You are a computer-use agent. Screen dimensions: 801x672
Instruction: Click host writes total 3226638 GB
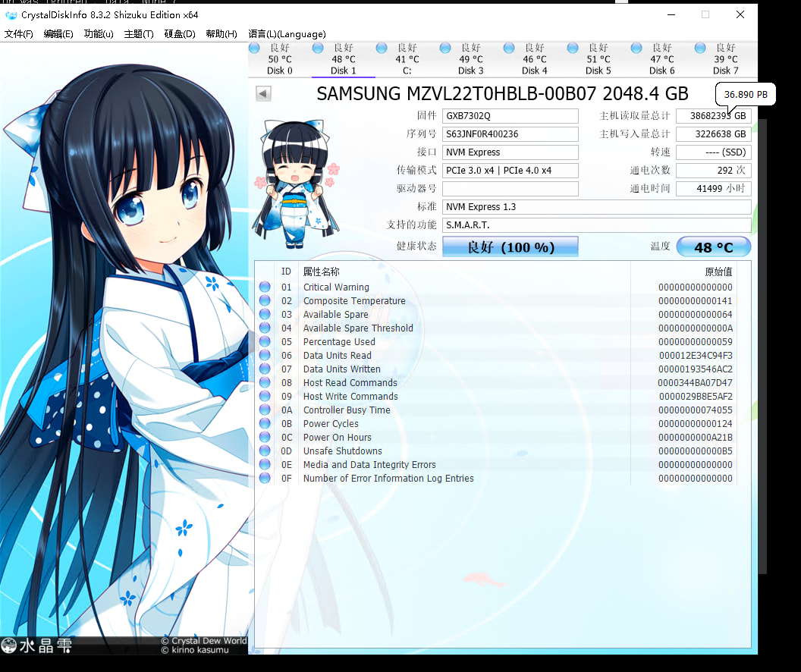coord(714,133)
